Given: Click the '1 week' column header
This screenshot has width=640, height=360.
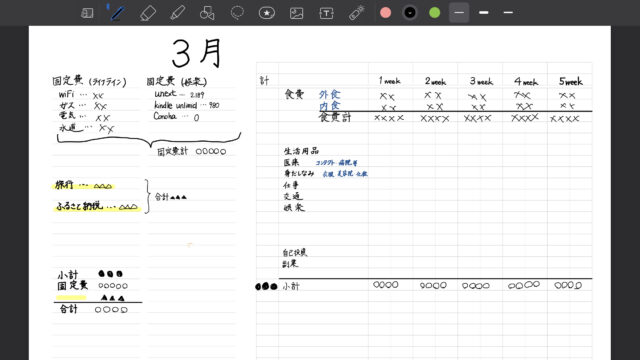Looking at the screenshot, I should pyautogui.click(x=390, y=81).
